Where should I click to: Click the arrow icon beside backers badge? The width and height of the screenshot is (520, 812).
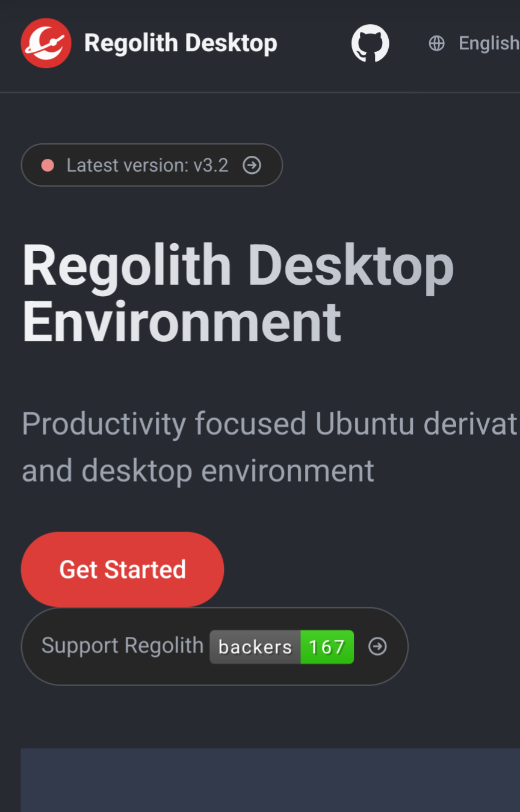click(377, 646)
